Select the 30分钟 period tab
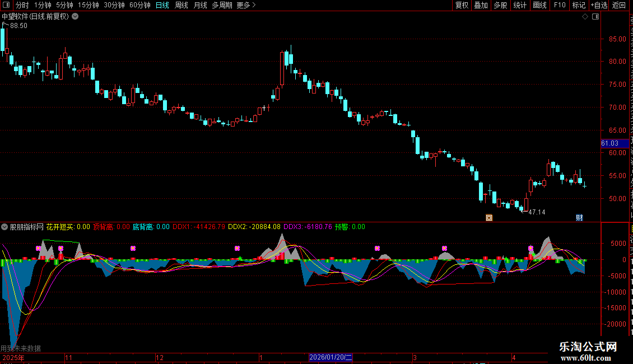 click(x=114, y=5)
